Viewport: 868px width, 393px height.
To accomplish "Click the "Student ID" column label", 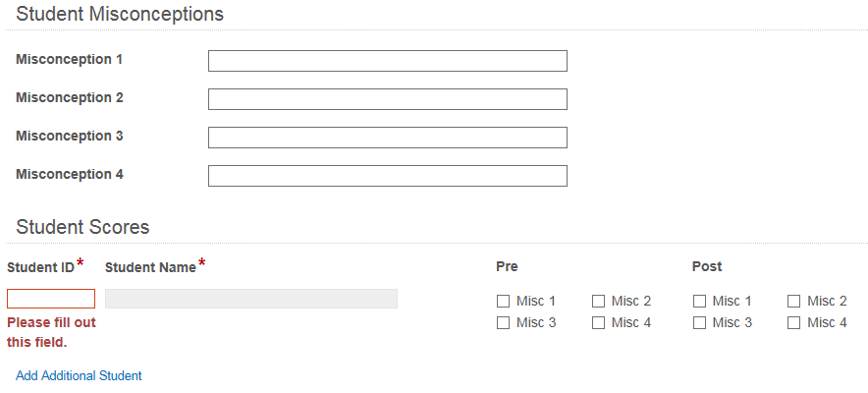I will click(40, 267).
